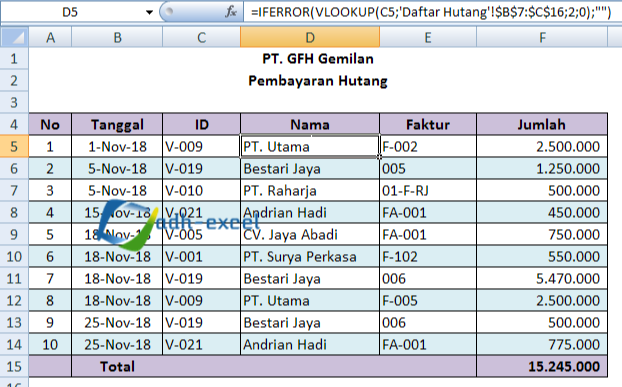Viewport: 622px width, 387px height.
Task: Click the Select All corner button
Action: point(14,37)
